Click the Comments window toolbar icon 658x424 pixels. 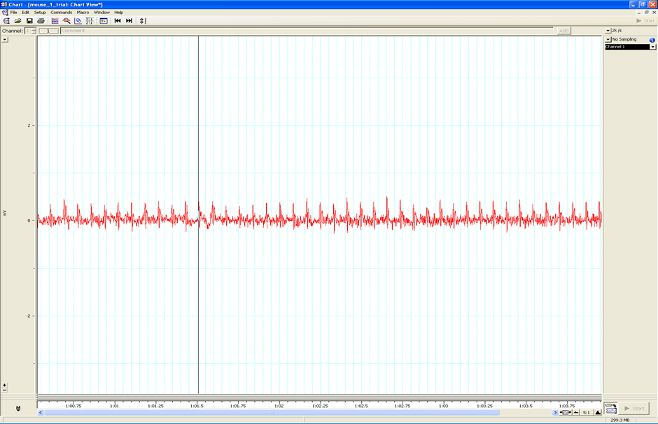(x=104, y=21)
